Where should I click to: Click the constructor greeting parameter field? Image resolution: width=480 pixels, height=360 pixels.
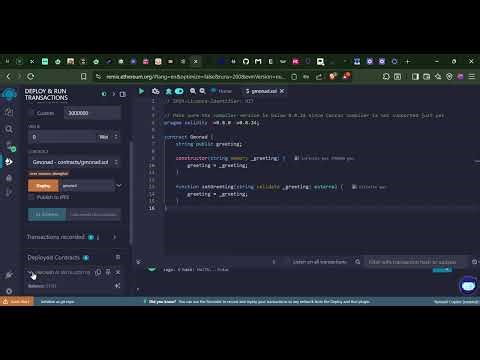pos(87,186)
